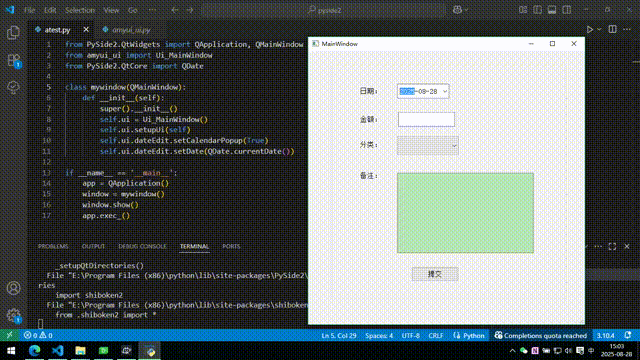Close the terminal panel
The height and width of the screenshot is (360, 640).
pyautogui.click(x=627, y=246)
